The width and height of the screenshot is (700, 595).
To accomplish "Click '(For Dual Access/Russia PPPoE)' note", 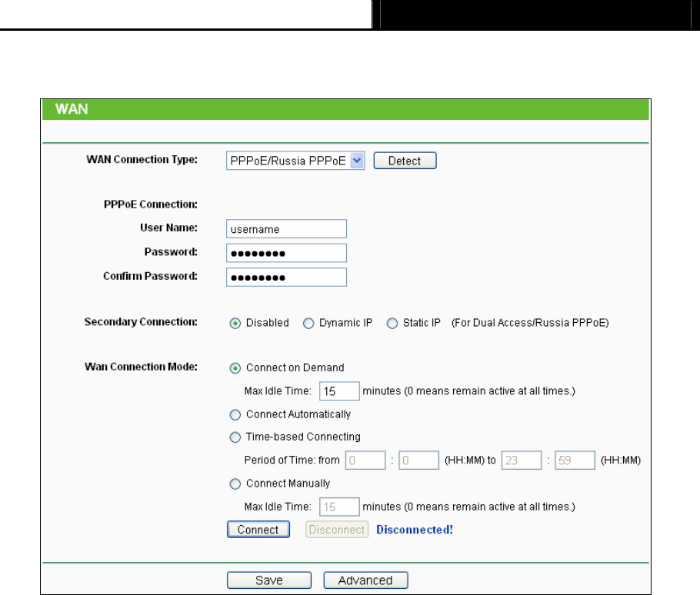I will click(530, 323).
